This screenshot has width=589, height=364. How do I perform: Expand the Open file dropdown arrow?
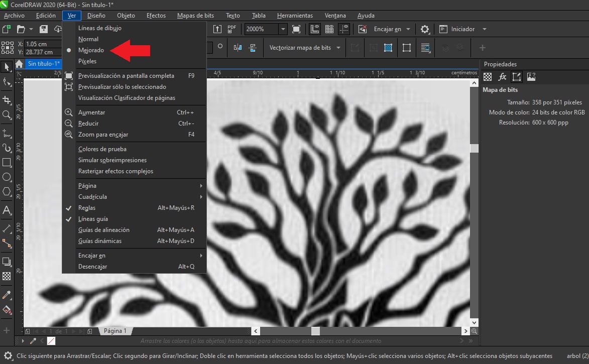click(31, 29)
